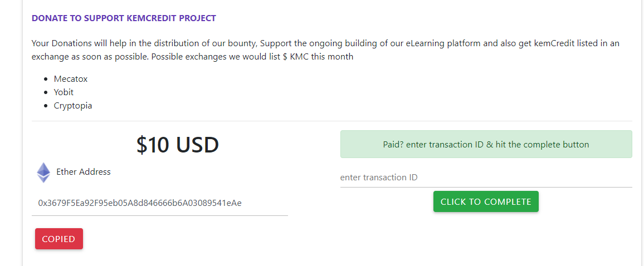Viewport: 644px width, 266px height.
Task: Click the bullet point beside Mecatox
Action: tap(46, 80)
